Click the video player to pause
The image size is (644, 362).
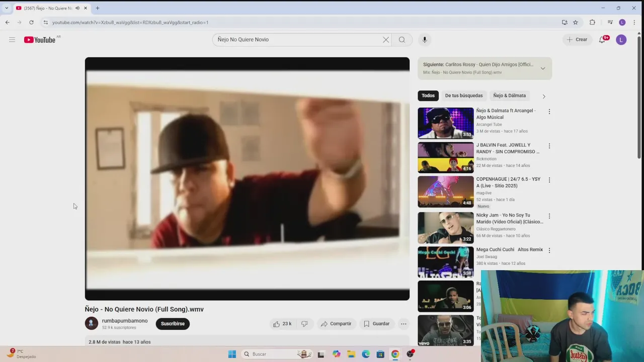tap(247, 178)
